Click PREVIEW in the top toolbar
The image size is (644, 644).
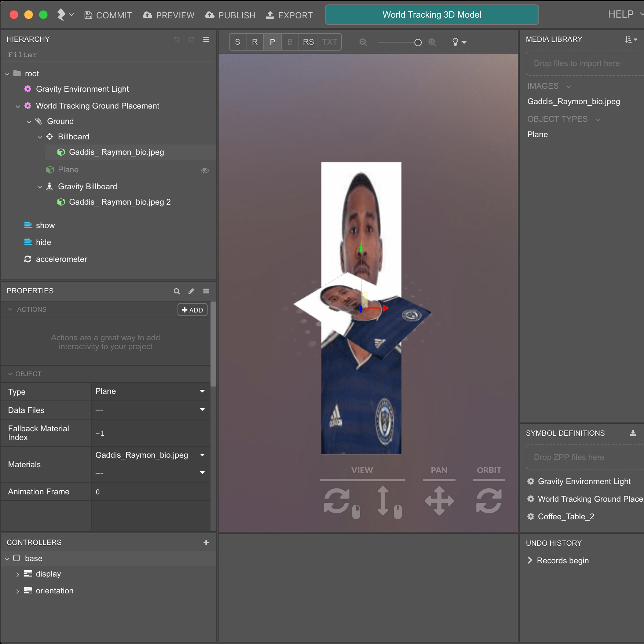click(168, 15)
